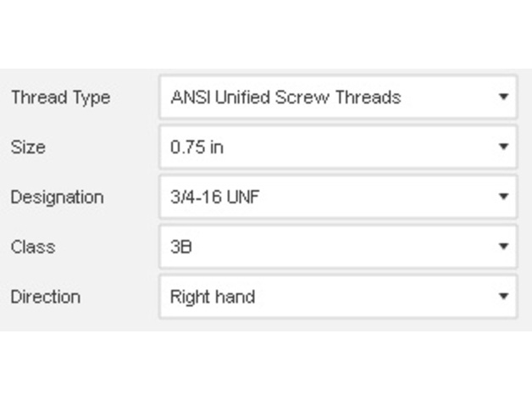Viewport: 532px width, 400px height.
Task: Click the arrow beside 0.75 in
Action: pos(504,147)
